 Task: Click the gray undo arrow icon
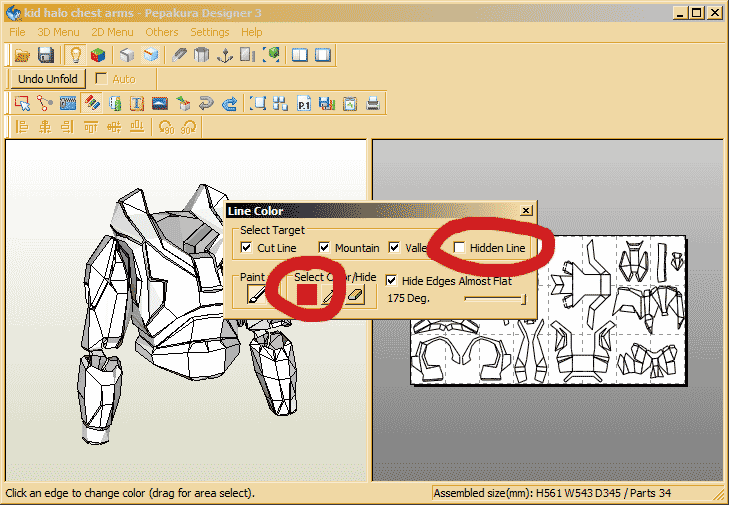[x=206, y=103]
